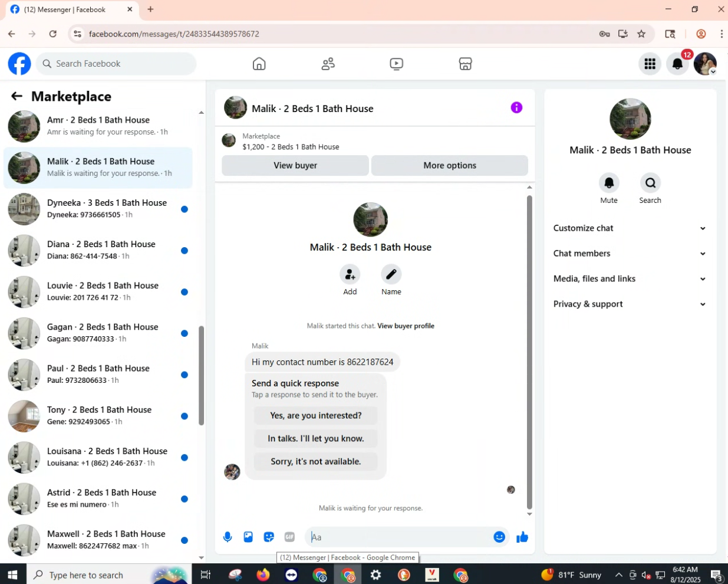Focus the Search Facebook box

tap(116, 64)
